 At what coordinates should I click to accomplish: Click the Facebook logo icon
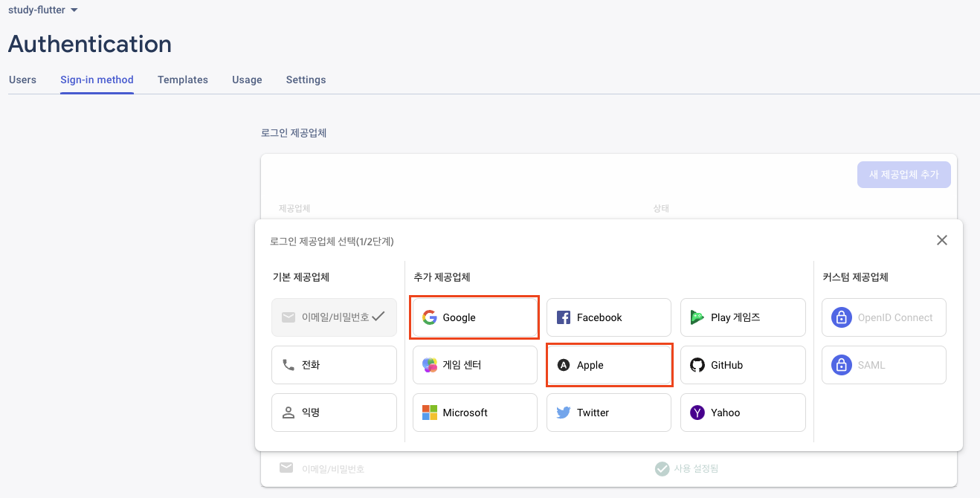tap(564, 317)
